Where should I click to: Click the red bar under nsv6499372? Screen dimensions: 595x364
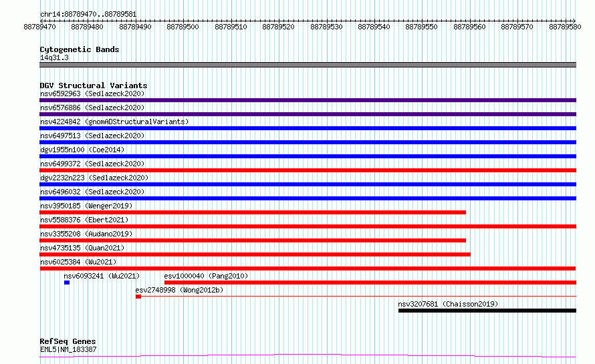tap(308, 170)
